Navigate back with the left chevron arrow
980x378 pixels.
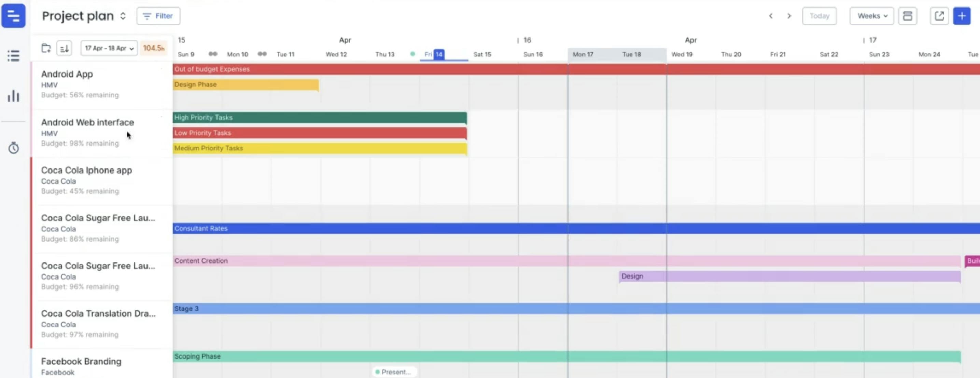(770, 16)
